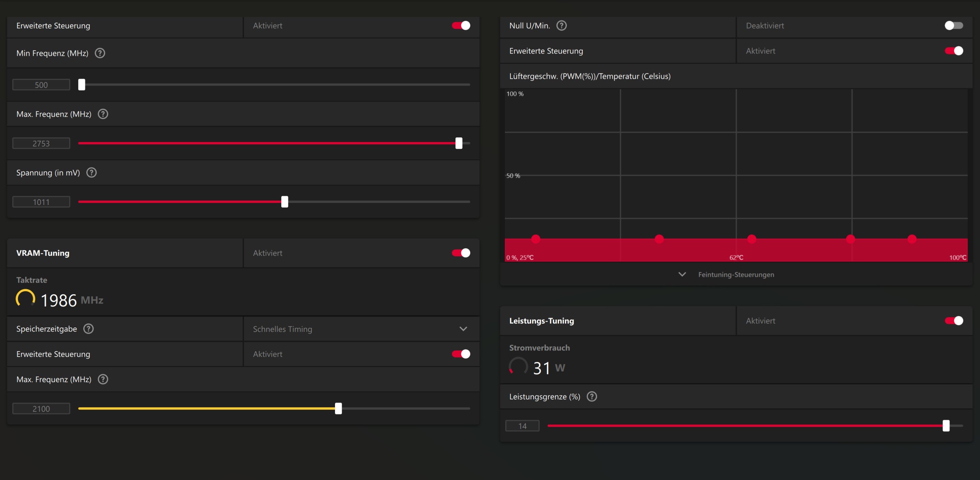Disable the VRAM-Tuning switch
This screenshot has width=980, height=480.
(461, 253)
